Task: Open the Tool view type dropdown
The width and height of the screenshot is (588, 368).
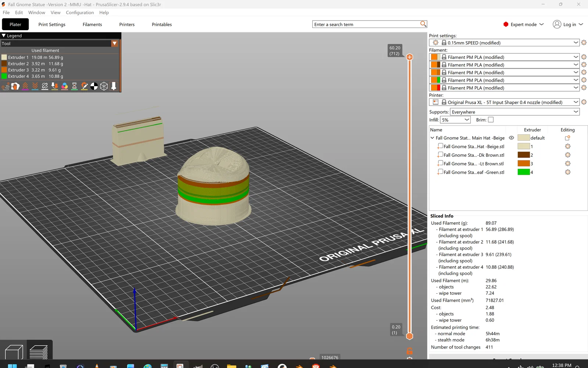Action: (115, 43)
